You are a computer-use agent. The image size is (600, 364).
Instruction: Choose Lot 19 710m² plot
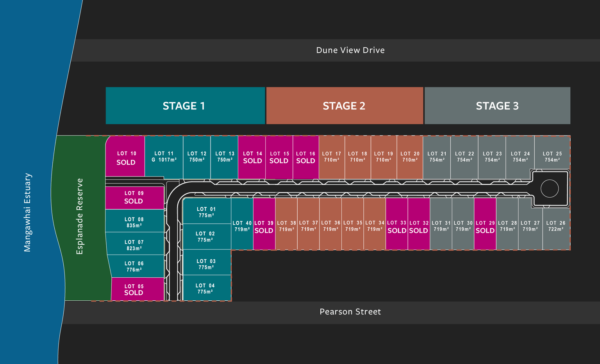click(x=384, y=157)
